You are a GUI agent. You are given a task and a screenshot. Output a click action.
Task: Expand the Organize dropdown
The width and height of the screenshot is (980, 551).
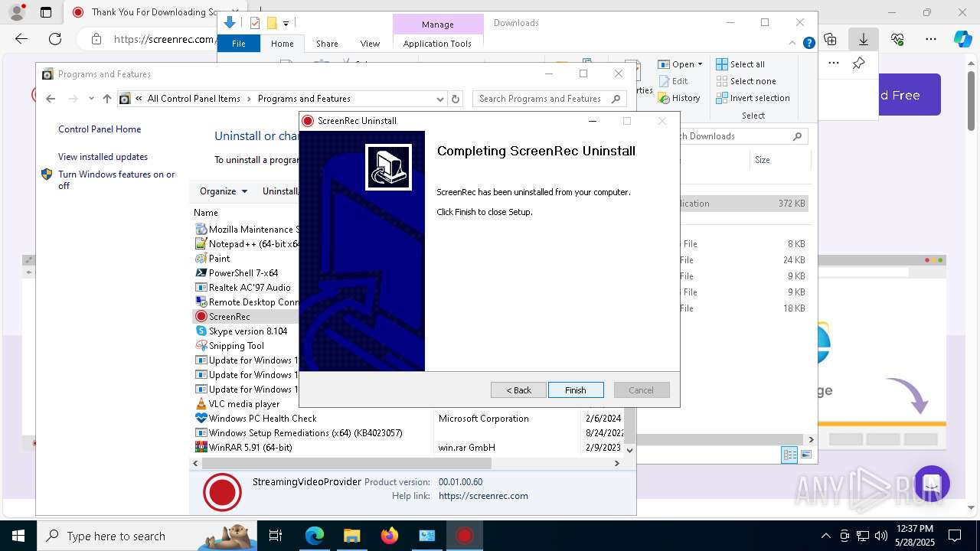coord(224,191)
